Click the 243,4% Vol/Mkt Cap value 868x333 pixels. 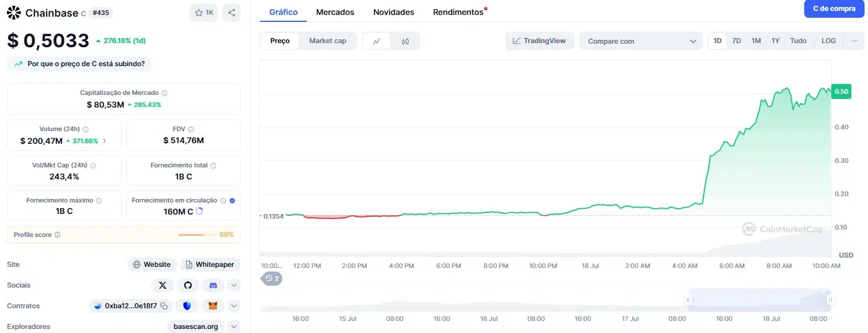(64, 177)
